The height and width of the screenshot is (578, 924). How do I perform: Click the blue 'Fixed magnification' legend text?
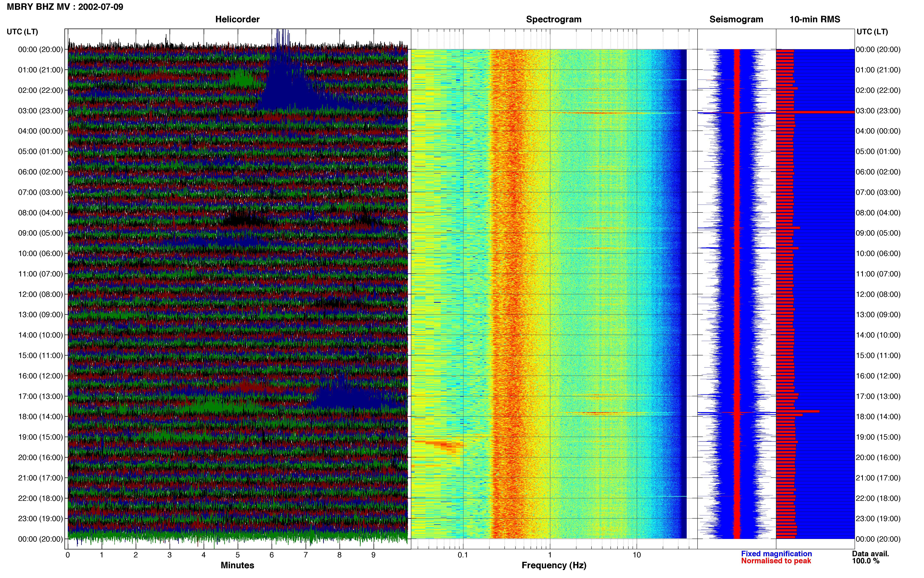click(776, 554)
